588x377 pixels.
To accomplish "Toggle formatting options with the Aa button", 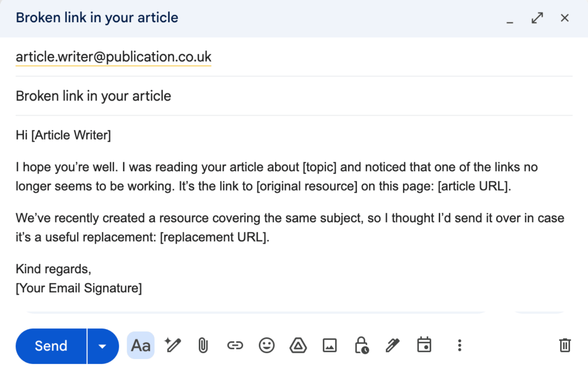I will coord(141,346).
